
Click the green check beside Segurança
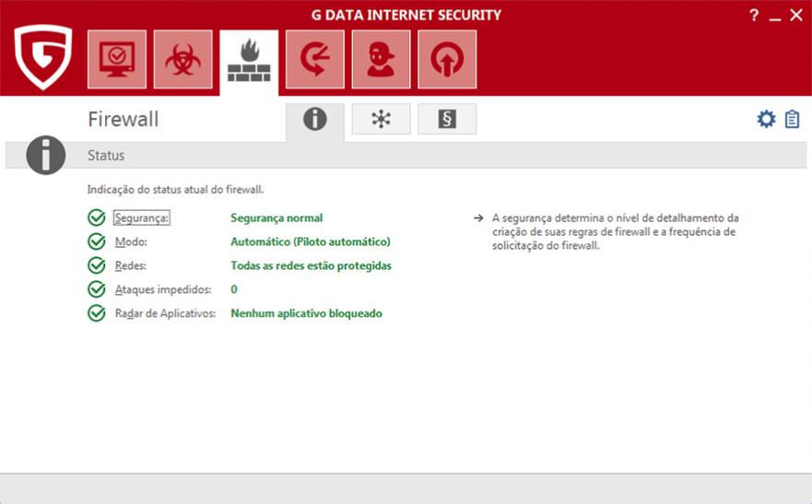(x=97, y=217)
